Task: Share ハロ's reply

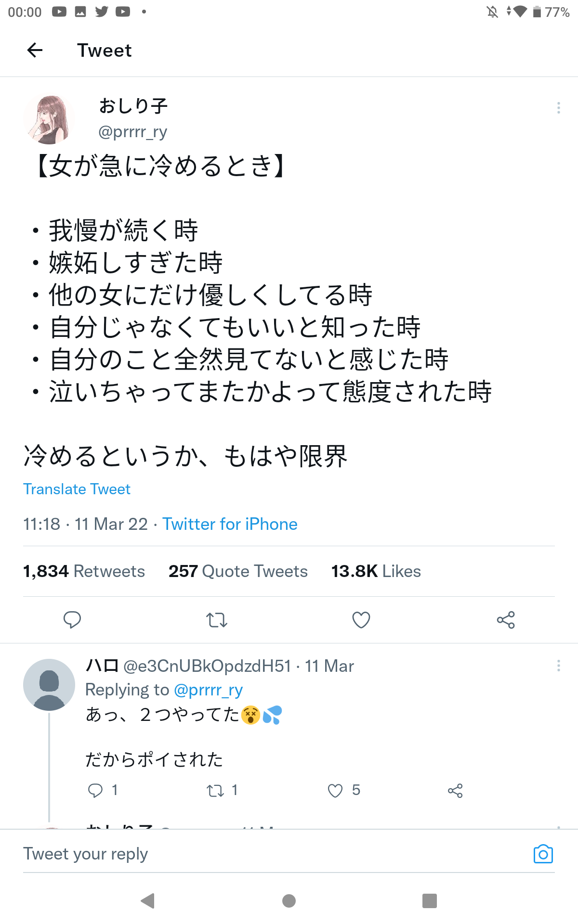Action: click(x=455, y=790)
